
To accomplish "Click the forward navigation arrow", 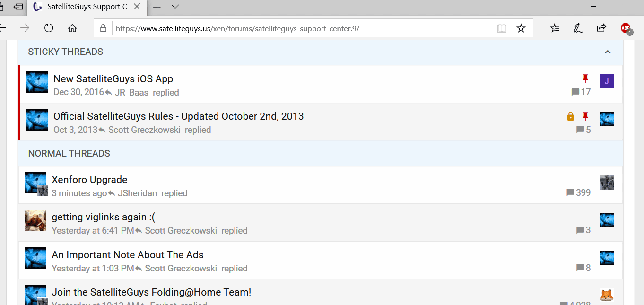I will tap(25, 28).
